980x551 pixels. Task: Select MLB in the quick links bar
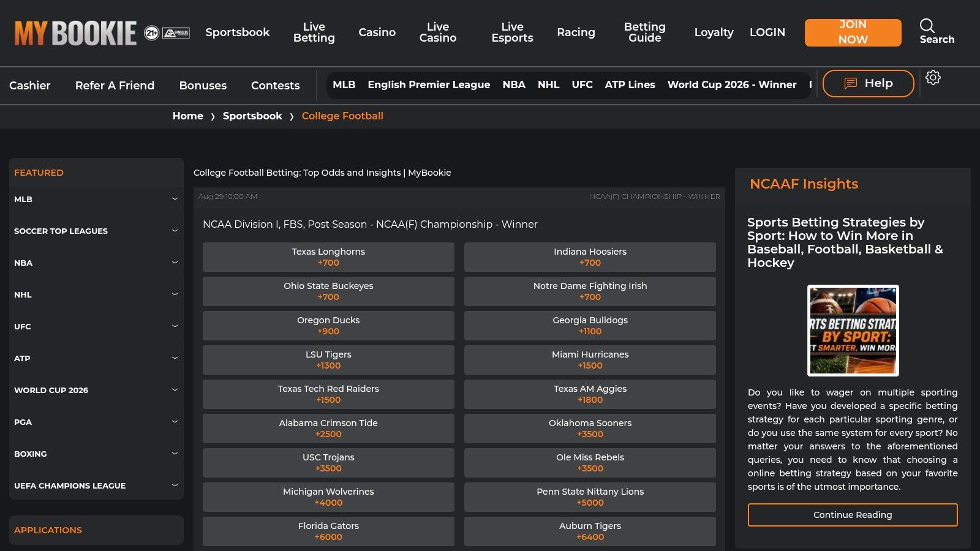click(344, 84)
